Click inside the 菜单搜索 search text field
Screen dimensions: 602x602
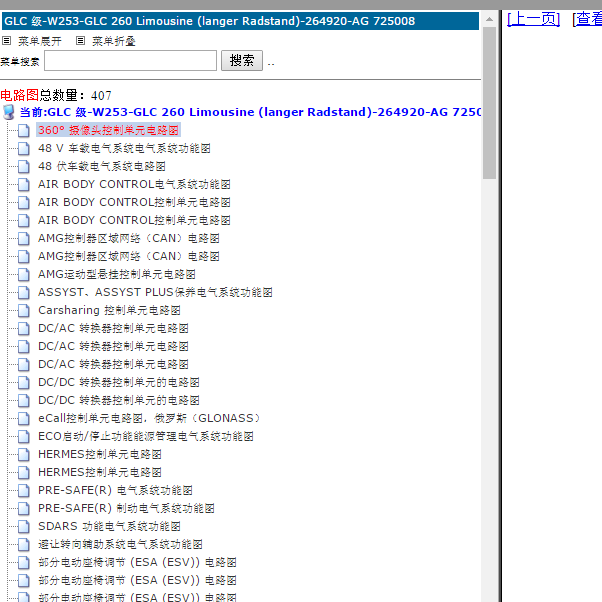click(131, 61)
